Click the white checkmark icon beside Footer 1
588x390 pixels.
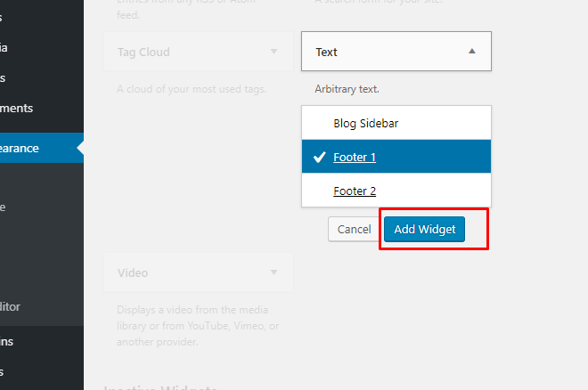[319, 157]
